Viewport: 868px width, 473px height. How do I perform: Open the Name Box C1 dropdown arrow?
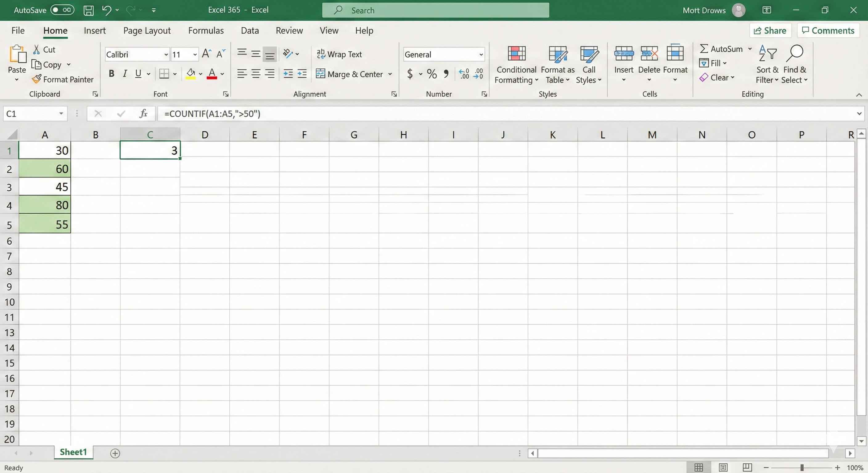pyautogui.click(x=61, y=113)
